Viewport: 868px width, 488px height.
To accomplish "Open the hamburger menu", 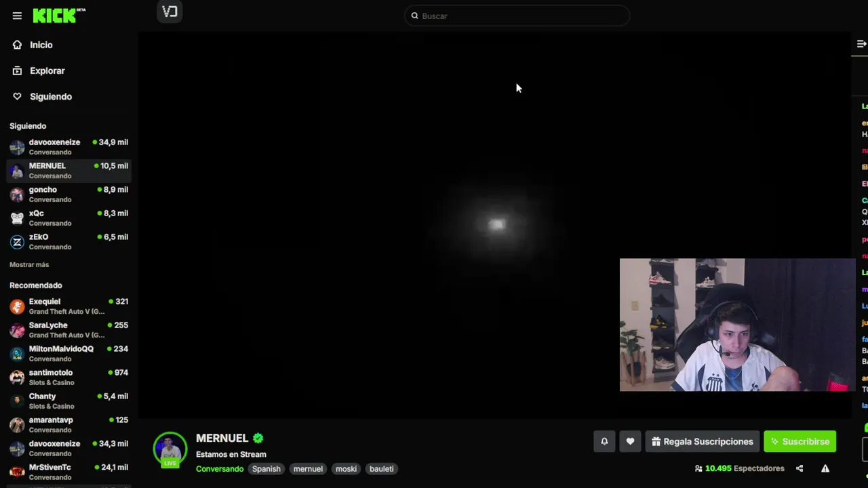I will [17, 16].
